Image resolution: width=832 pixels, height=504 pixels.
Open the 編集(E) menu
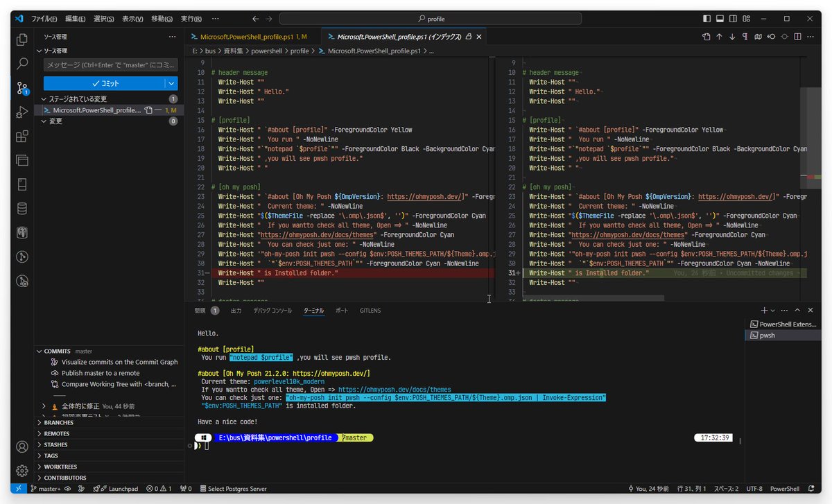click(x=76, y=19)
